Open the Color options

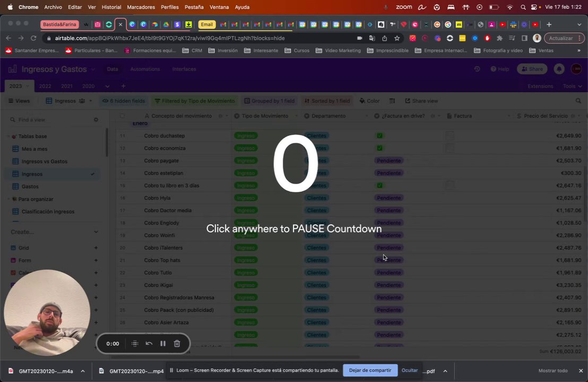[369, 101]
